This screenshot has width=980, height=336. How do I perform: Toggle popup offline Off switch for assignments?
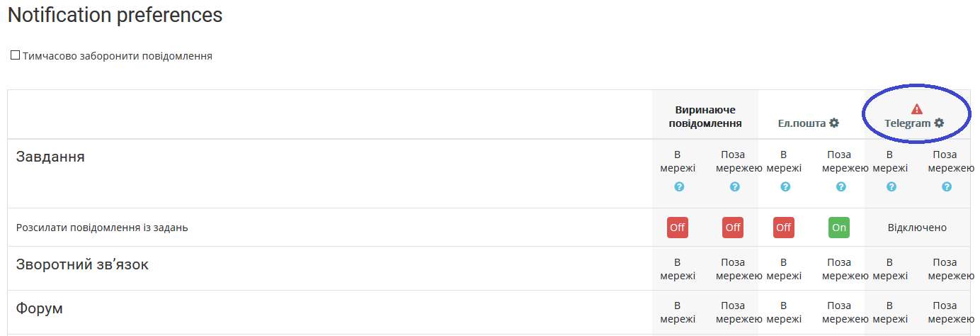coord(733,228)
